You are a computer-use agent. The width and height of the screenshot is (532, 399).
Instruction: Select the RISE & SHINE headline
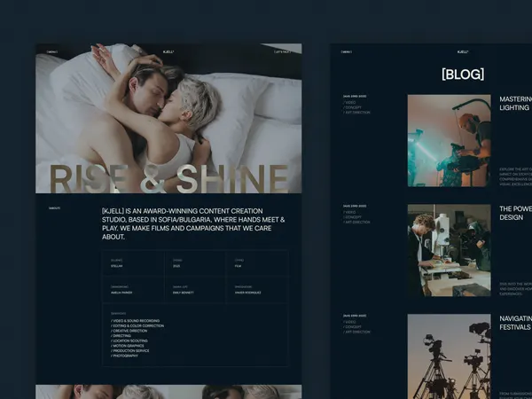coord(168,178)
